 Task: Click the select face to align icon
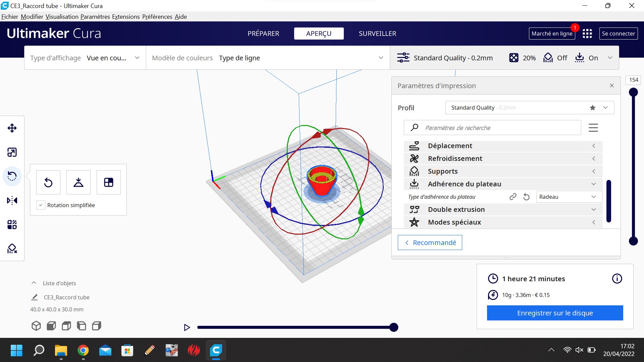click(x=109, y=182)
